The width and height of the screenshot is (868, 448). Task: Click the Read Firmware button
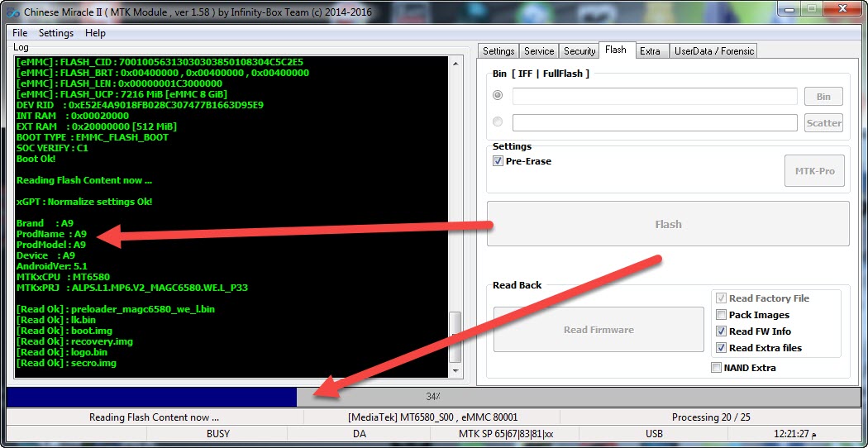[599, 330]
